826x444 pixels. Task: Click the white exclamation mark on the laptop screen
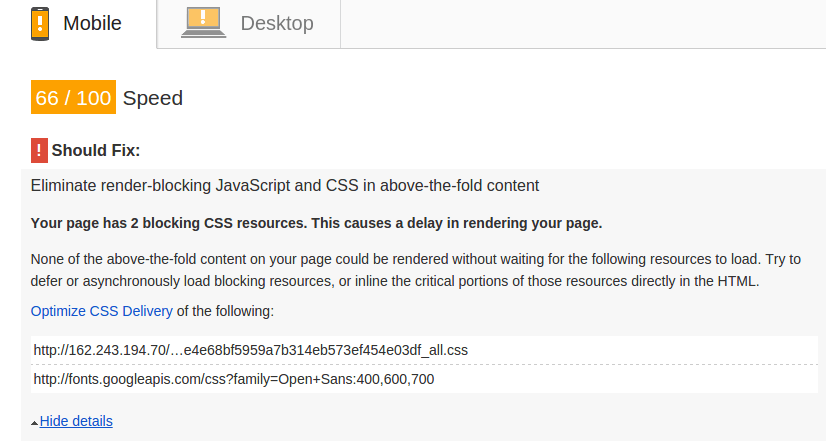coord(203,17)
